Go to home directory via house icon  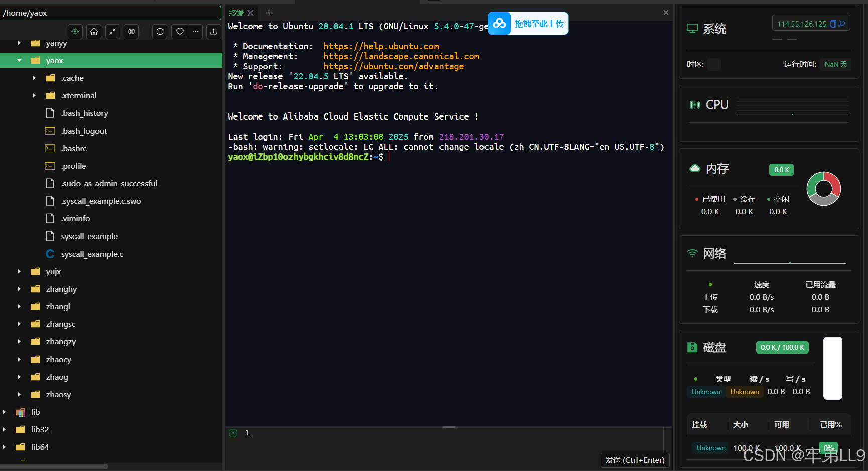coord(94,32)
